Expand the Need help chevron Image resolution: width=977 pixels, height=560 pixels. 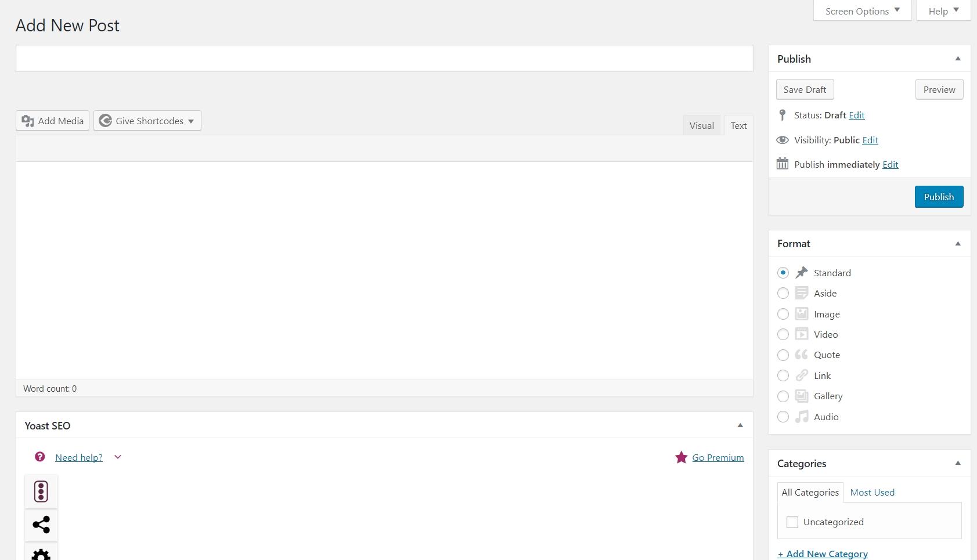[118, 457]
